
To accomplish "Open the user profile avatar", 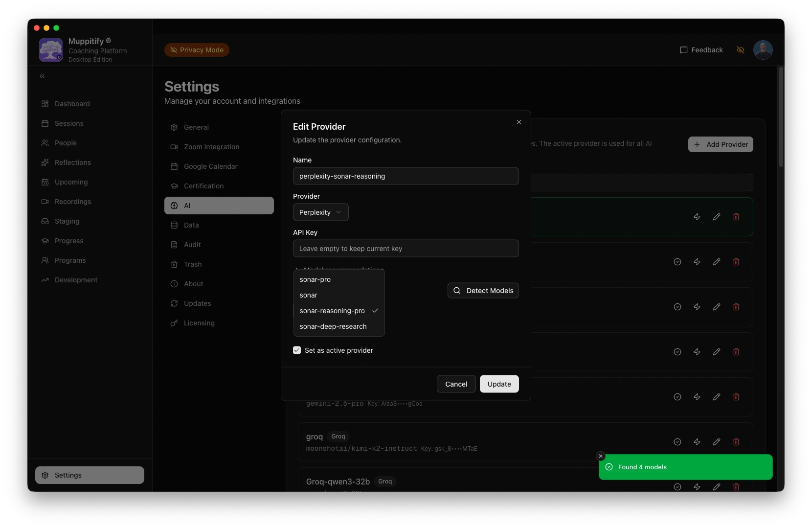I will (x=763, y=50).
